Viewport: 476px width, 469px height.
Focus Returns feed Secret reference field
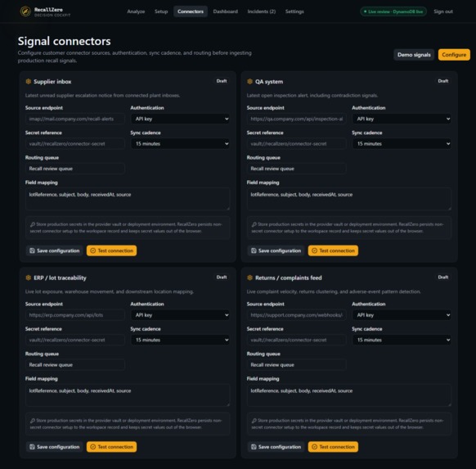(x=296, y=340)
